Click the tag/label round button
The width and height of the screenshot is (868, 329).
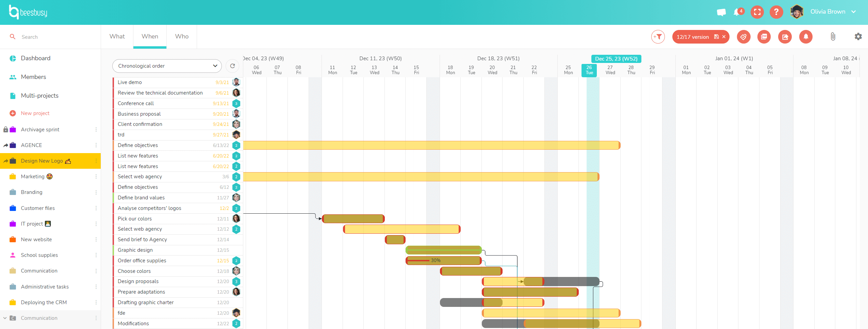tap(743, 37)
